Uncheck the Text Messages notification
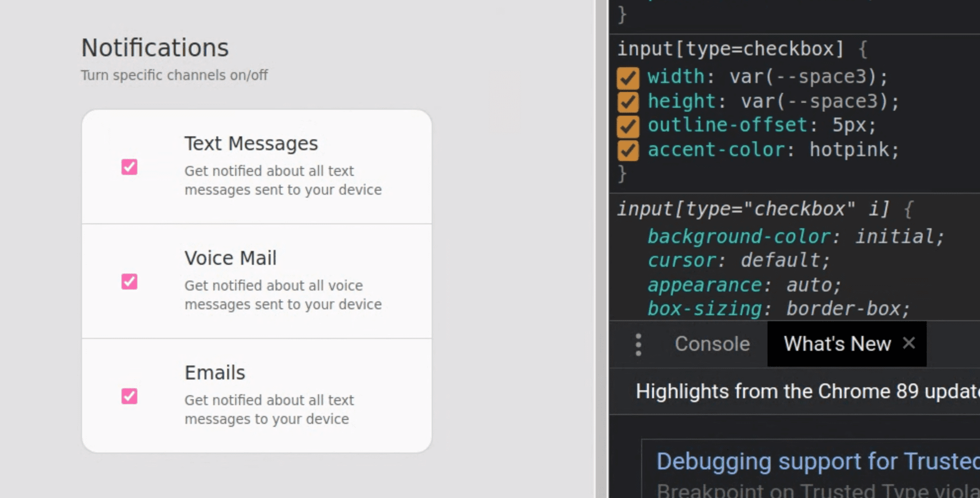The width and height of the screenshot is (980, 498). [128, 168]
